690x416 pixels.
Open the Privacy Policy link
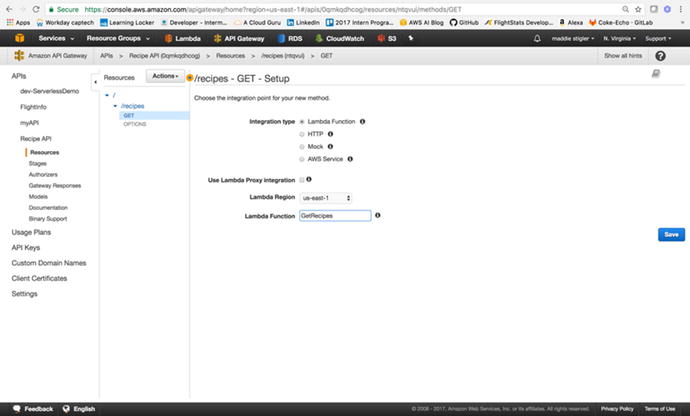617,409
